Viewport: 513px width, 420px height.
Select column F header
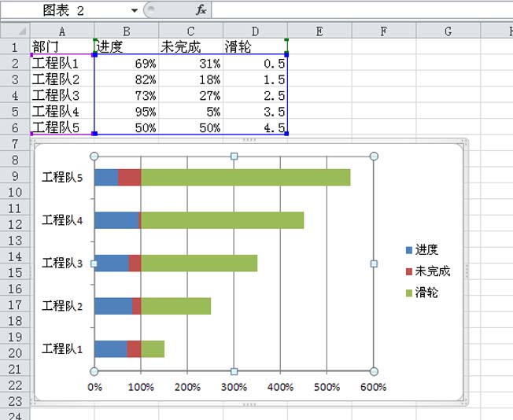point(384,31)
